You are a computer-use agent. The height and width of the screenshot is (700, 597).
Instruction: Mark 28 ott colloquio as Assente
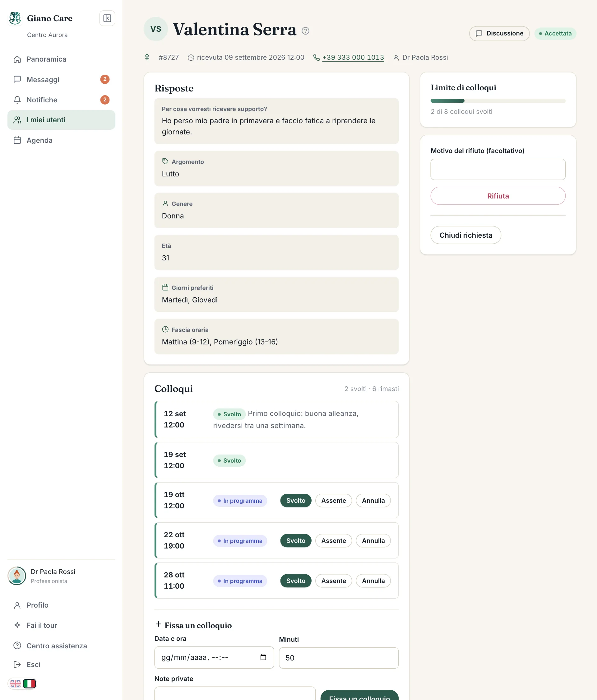(334, 581)
